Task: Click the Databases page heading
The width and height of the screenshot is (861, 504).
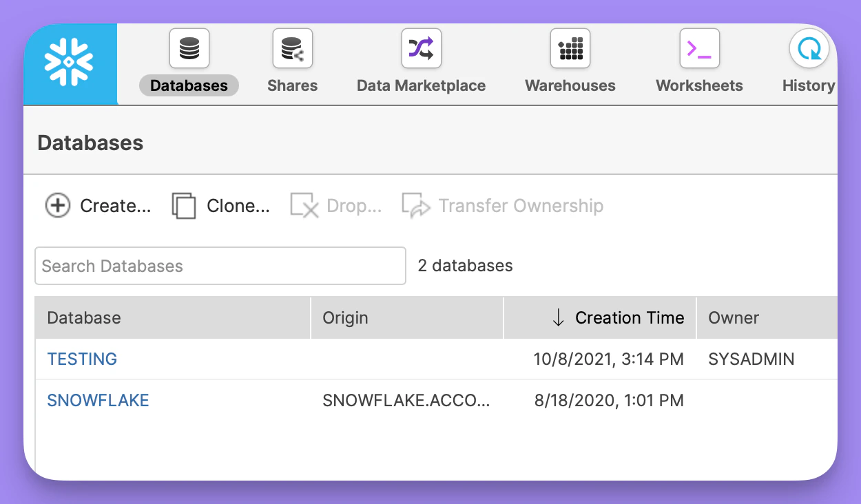Action: click(x=90, y=143)
